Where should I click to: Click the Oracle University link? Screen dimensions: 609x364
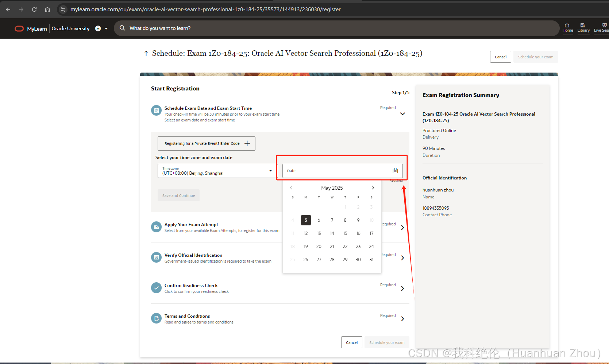click(x=70, y=28)
